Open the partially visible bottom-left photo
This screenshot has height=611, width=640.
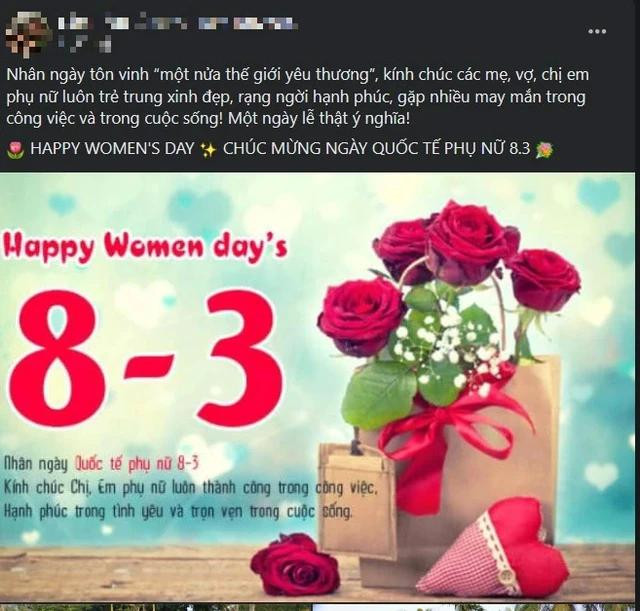(155, 607)
